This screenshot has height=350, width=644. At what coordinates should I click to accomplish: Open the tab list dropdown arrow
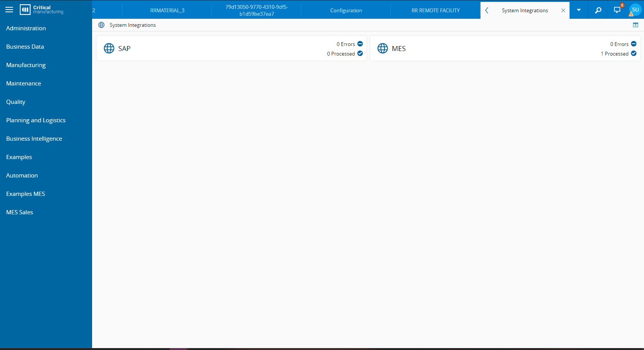[x=579, y=10]
